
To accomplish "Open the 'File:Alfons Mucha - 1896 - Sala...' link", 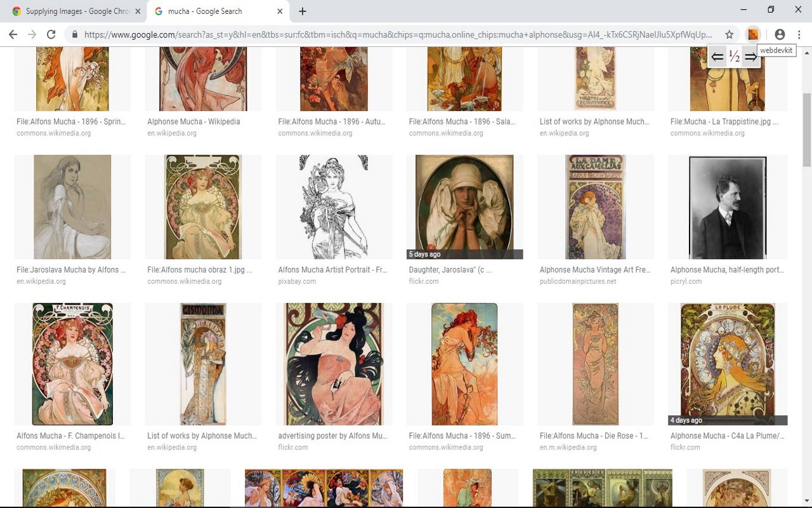I will click(x=462, y=121).
